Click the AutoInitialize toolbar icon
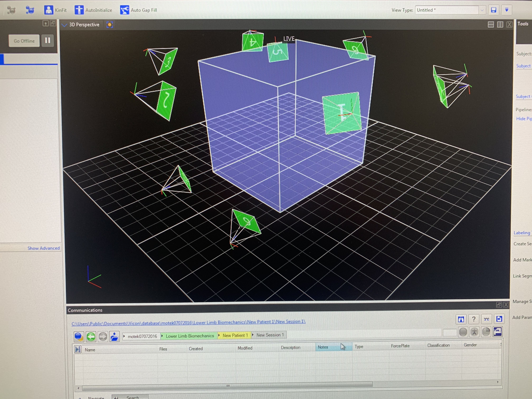532x399 pixels. point(79,10)
